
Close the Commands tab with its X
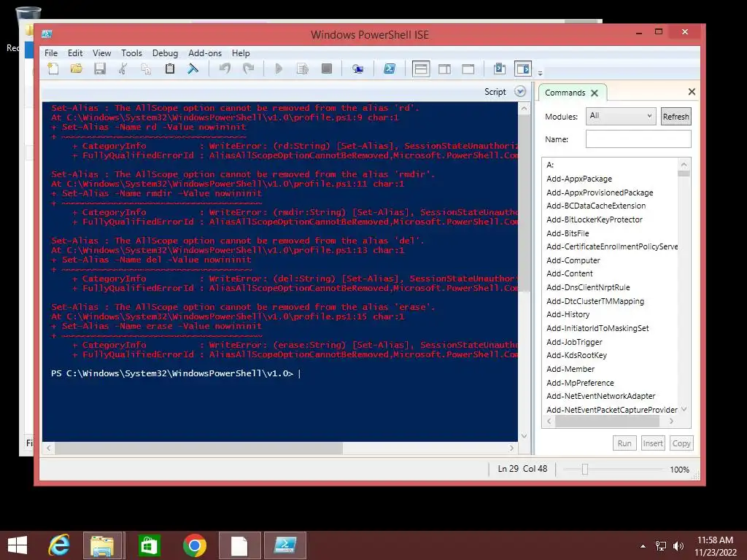595,93
